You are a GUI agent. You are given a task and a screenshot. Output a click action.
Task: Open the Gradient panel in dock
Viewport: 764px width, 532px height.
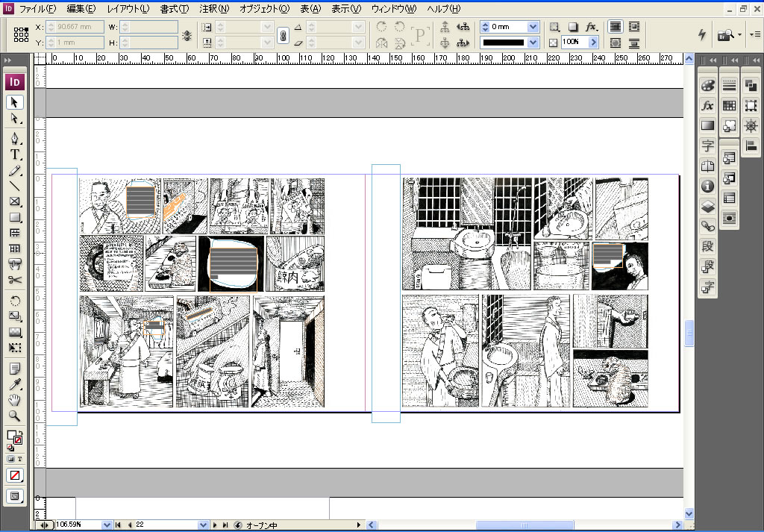pyautogui.click(x=707, y=125)
